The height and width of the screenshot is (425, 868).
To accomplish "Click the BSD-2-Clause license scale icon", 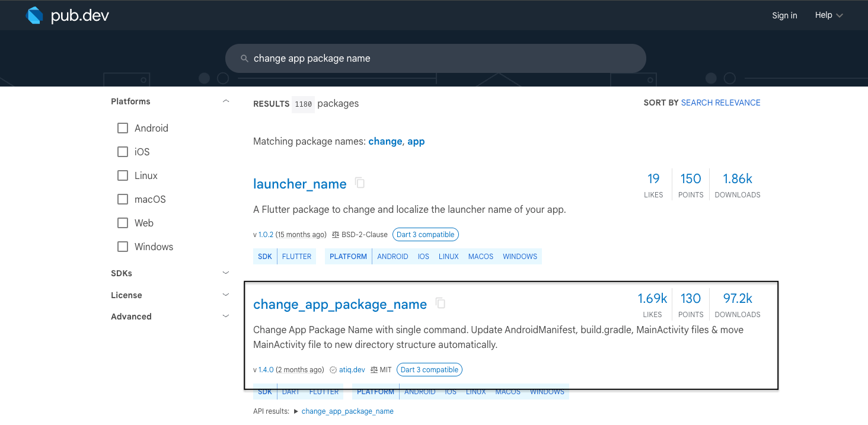I will [336, 235].
